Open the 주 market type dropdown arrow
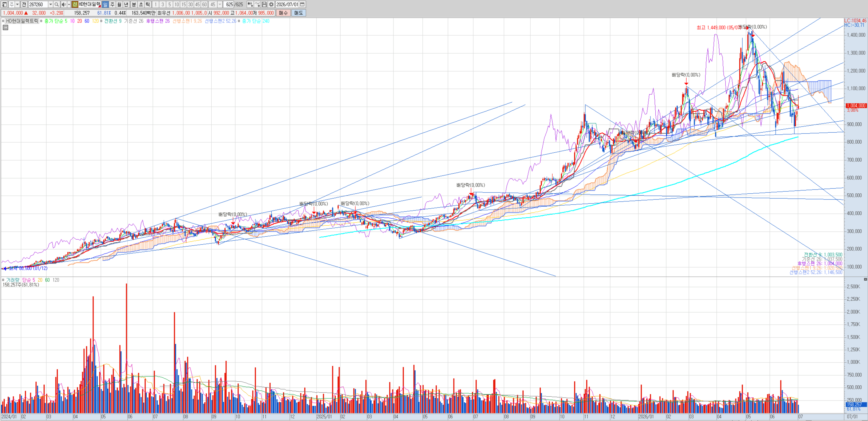 point(18,4)
